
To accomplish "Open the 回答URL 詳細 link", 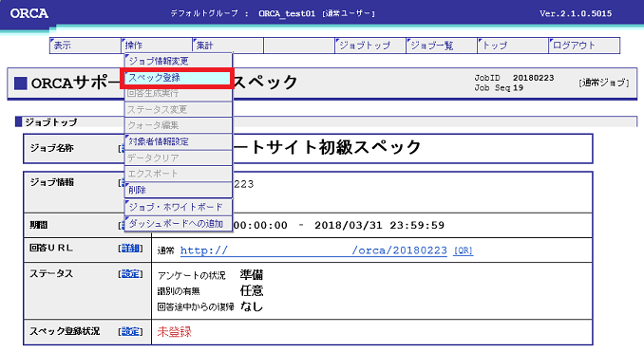I will click(130, 249).
